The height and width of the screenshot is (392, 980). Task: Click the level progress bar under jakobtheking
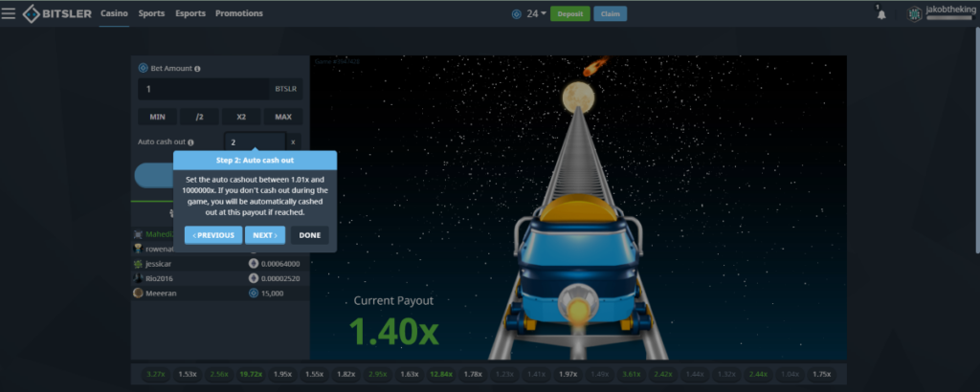pos(949,18)
